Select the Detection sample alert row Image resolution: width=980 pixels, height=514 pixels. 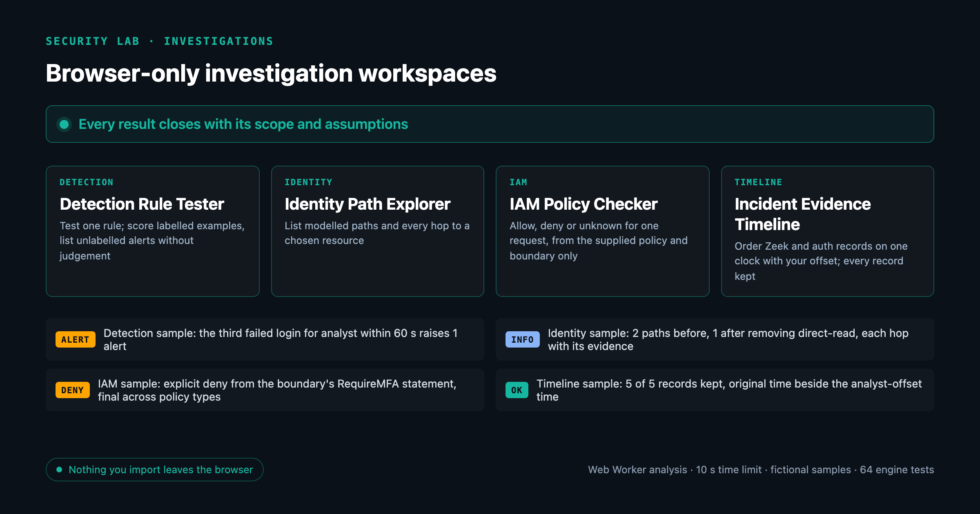[265, 339]
